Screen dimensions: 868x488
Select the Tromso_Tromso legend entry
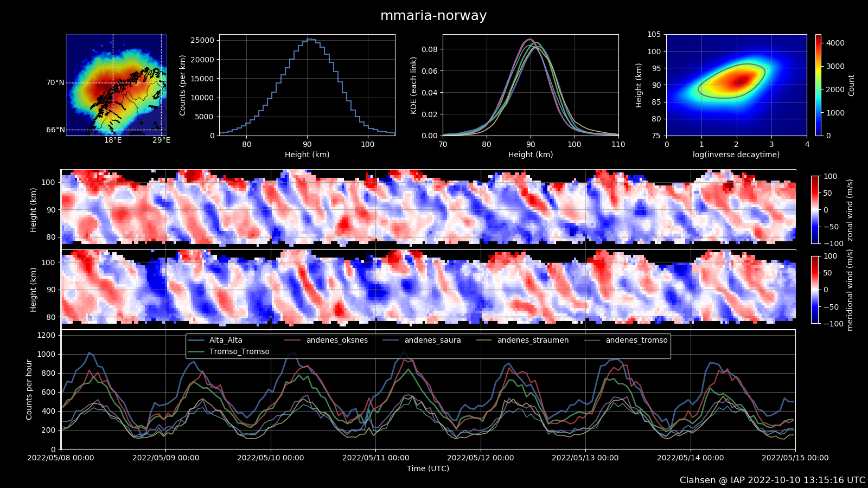coord(228,351)
